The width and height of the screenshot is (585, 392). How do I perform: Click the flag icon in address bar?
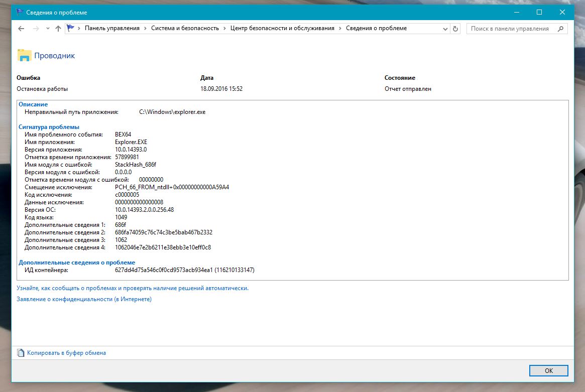[x=70, y=28]
